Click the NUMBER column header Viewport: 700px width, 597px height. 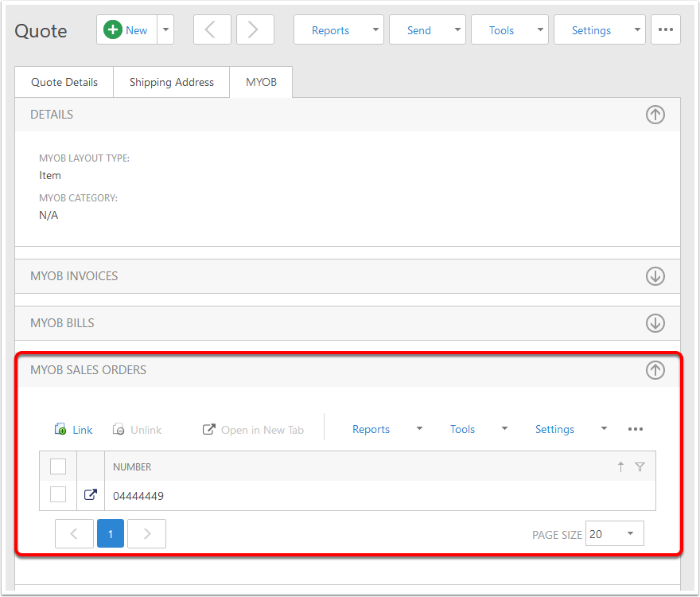click(x=132, y=467)
